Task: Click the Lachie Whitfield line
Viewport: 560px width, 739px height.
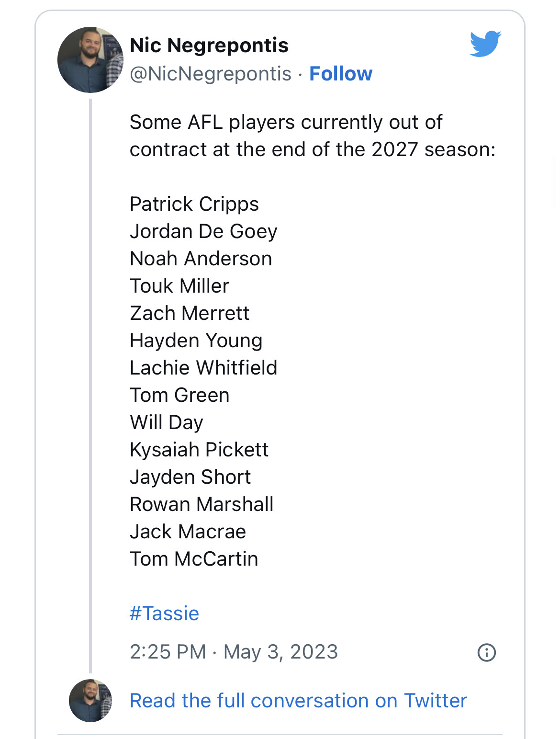Action: coord(203,368)
